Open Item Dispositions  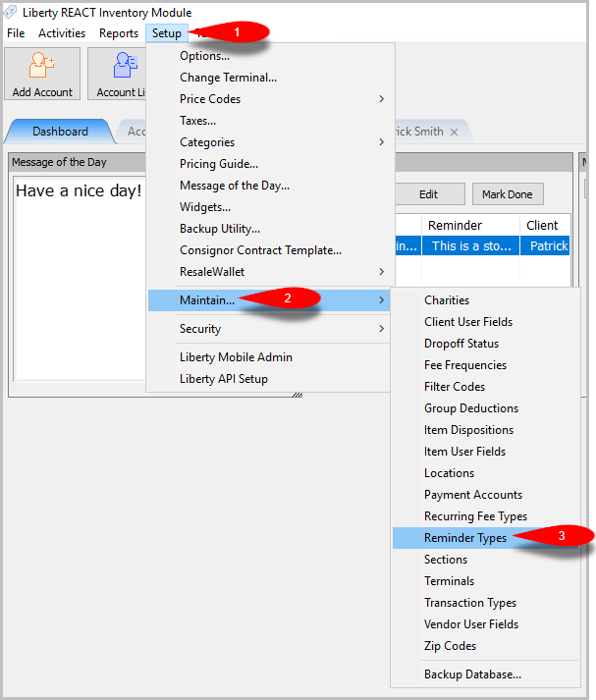468,430
